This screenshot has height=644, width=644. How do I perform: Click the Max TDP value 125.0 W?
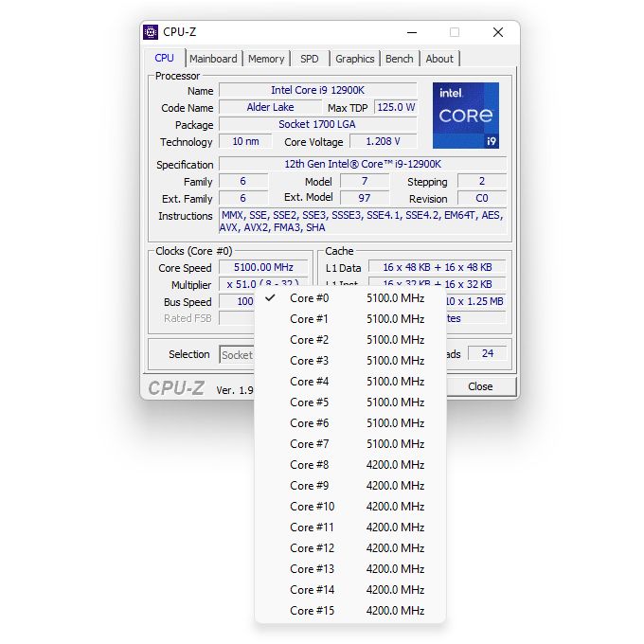click(396, 107)
